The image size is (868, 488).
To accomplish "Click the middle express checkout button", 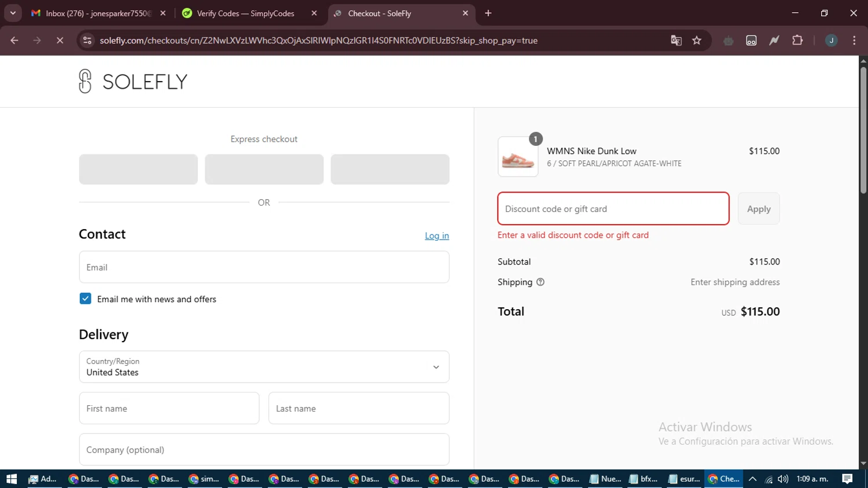I will [x=264, y=169].
